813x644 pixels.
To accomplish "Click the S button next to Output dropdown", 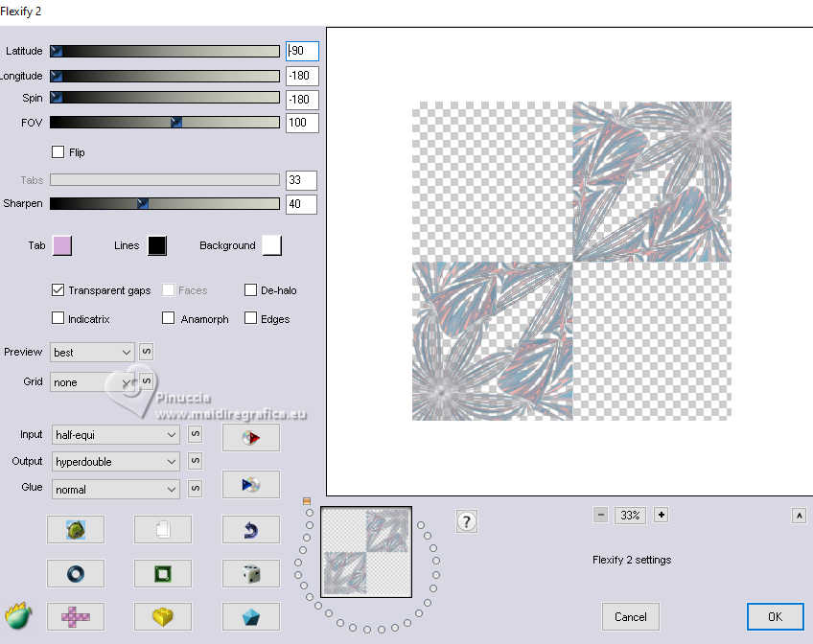I will [195, 461].
